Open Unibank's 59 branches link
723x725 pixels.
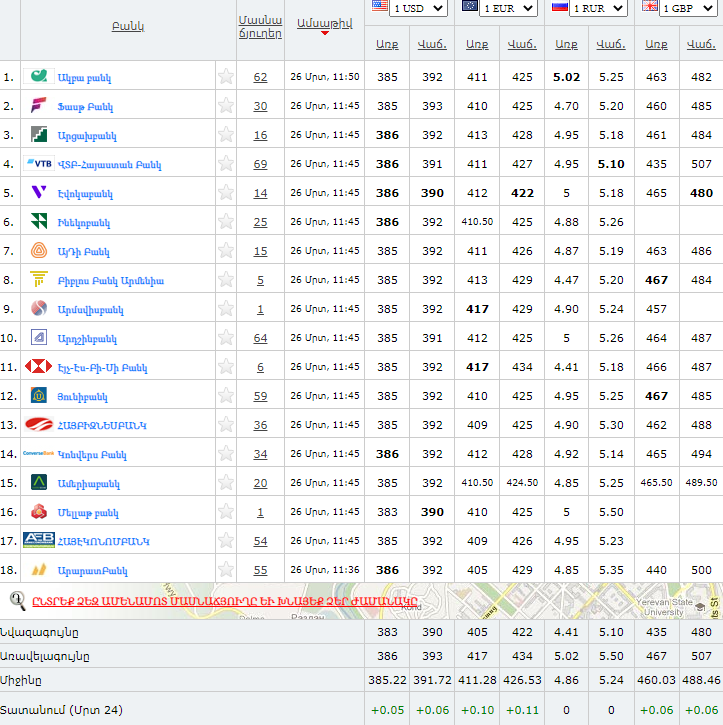click(x=260, y=396)
